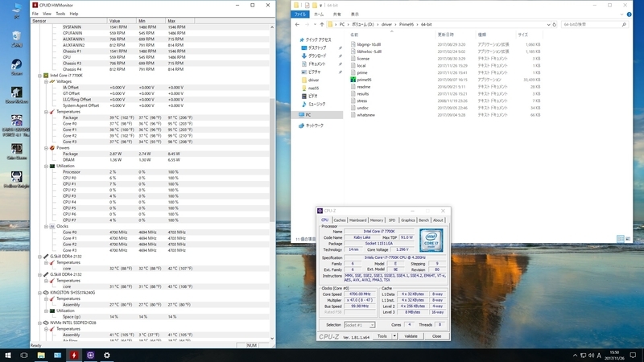Select the Package temperature row

pos(151,117)
